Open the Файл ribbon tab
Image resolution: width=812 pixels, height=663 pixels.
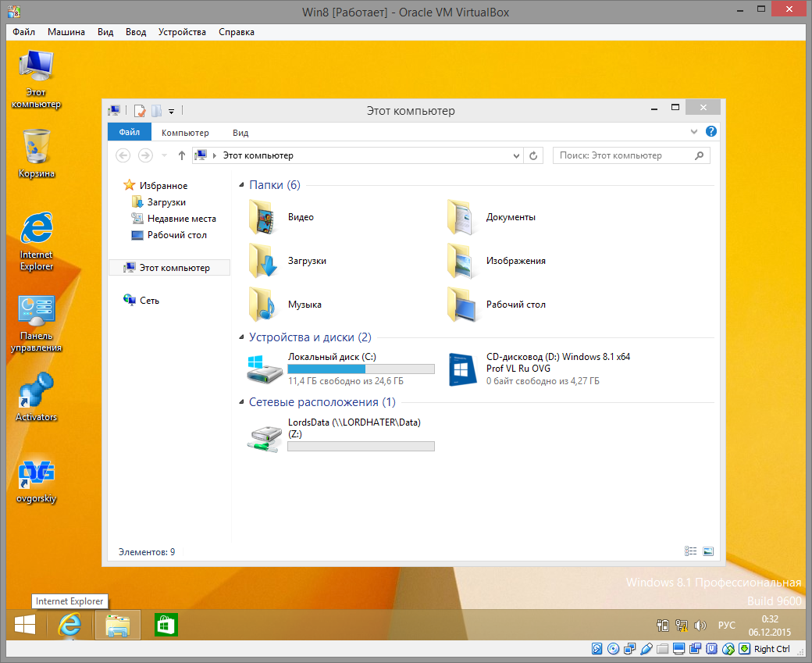pos(130,132)
